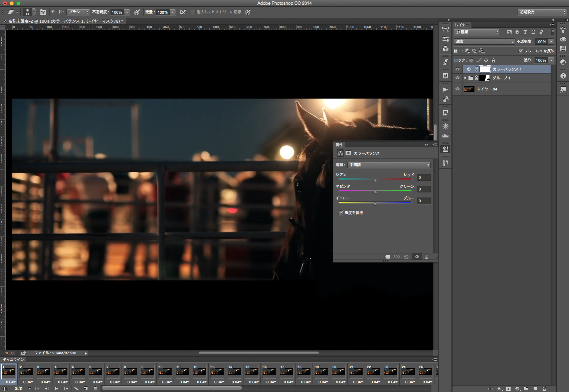
Task: Select the 名称未設定-2 document tab
Action: (x=65, y=21)
